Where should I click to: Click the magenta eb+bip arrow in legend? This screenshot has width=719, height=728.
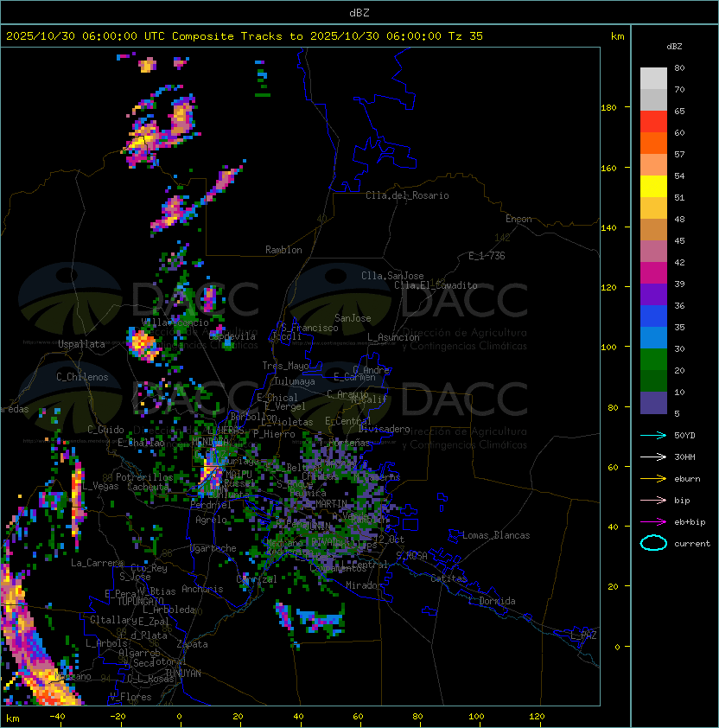(x=653, y=522)
